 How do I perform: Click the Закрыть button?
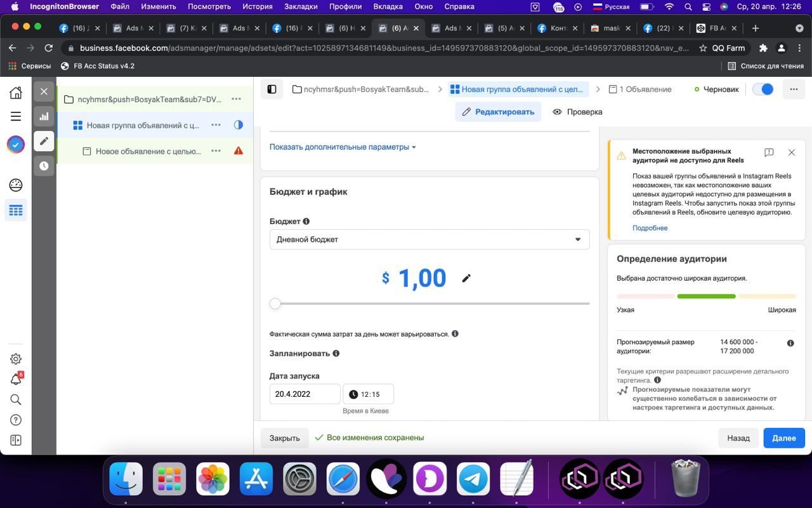tap(284, 438)
